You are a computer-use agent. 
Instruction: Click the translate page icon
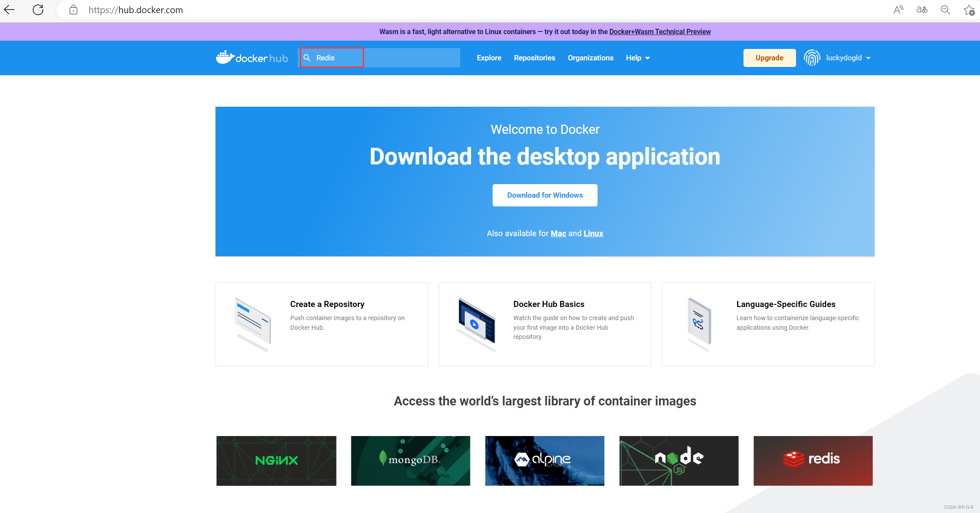922,10
